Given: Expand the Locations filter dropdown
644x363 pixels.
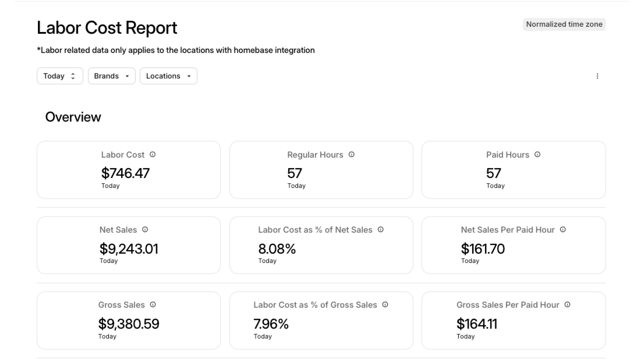Looking at the screenshot, I should [168, 76].
